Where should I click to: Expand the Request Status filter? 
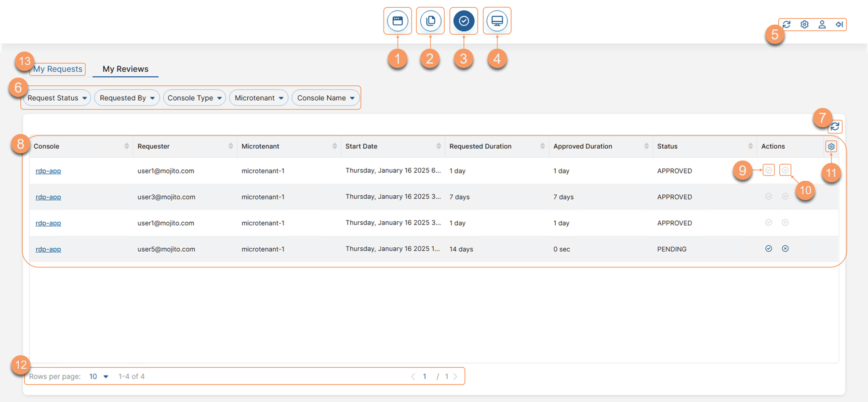(56, 98)
